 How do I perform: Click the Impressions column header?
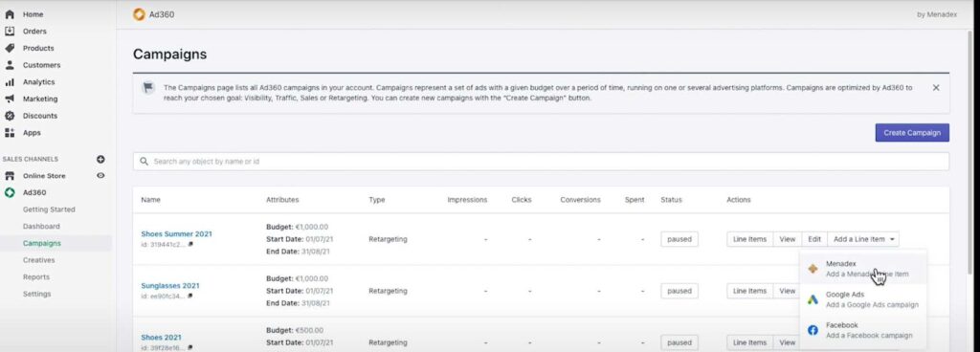[x=467, y=200]
